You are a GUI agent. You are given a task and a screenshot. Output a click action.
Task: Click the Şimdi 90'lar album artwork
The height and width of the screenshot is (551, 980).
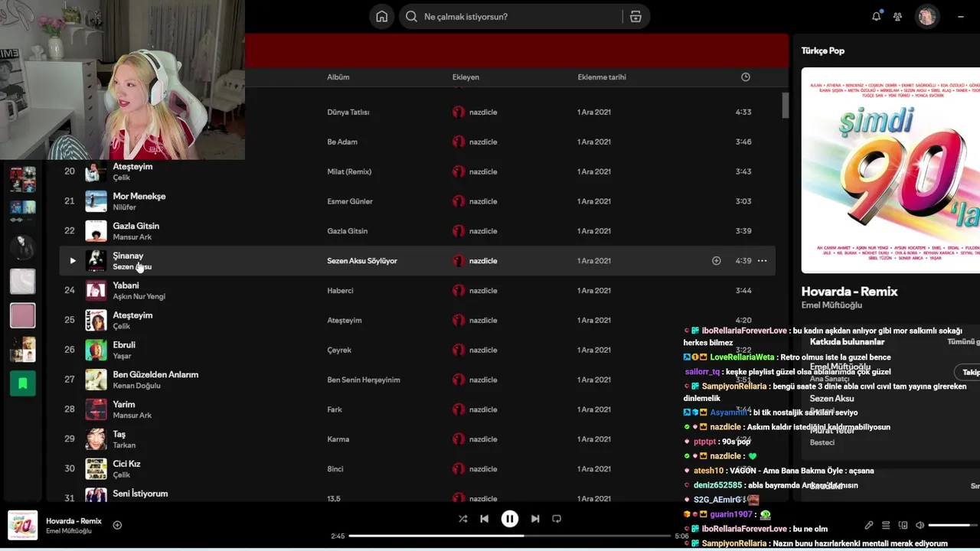click(890, 170)
